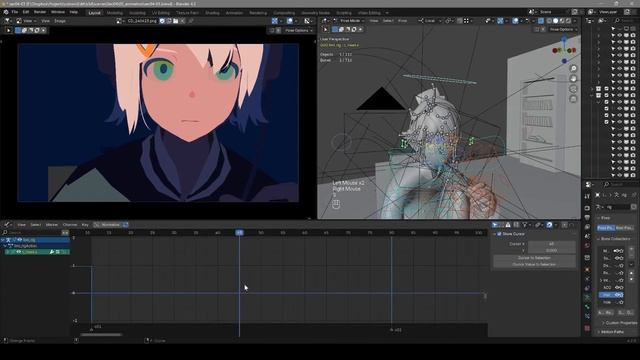Image resolution: width=640 pixels, height=360 pixels.
Task: Toggle camera view icon in viewport
Action: [573, 89]
